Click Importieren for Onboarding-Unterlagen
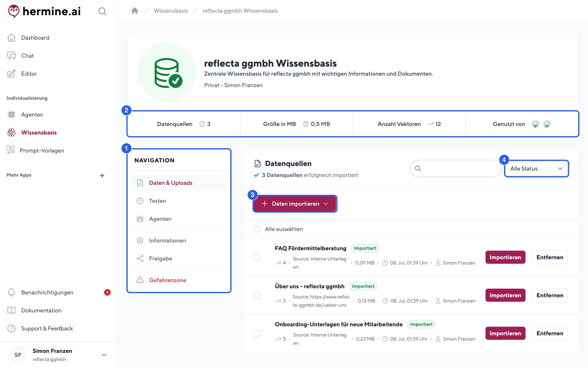This screenshot has height=368, width=588. pyautogui.click(x=505, y=333)
